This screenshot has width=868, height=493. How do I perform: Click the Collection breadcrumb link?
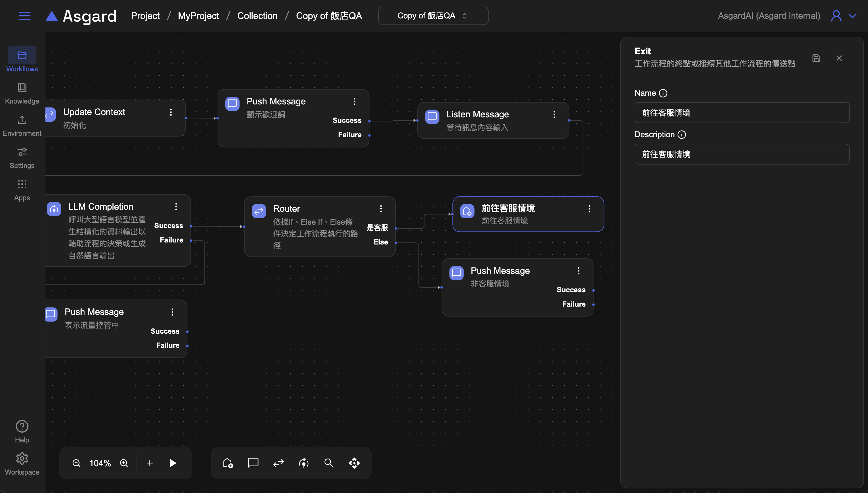tap(257, 16)
